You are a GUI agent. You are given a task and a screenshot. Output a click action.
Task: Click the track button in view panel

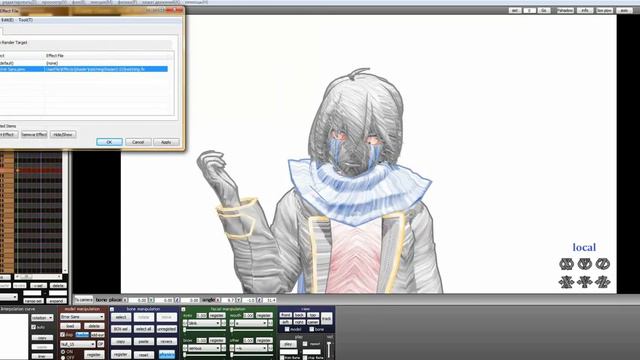327,318
